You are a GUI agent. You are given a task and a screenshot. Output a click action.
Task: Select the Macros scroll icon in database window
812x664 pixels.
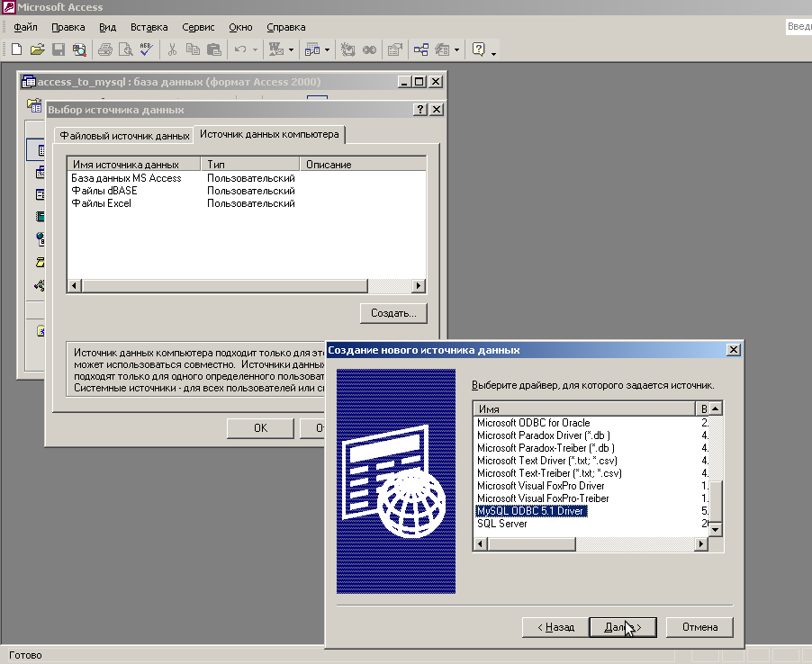click(x=40, y=262)
